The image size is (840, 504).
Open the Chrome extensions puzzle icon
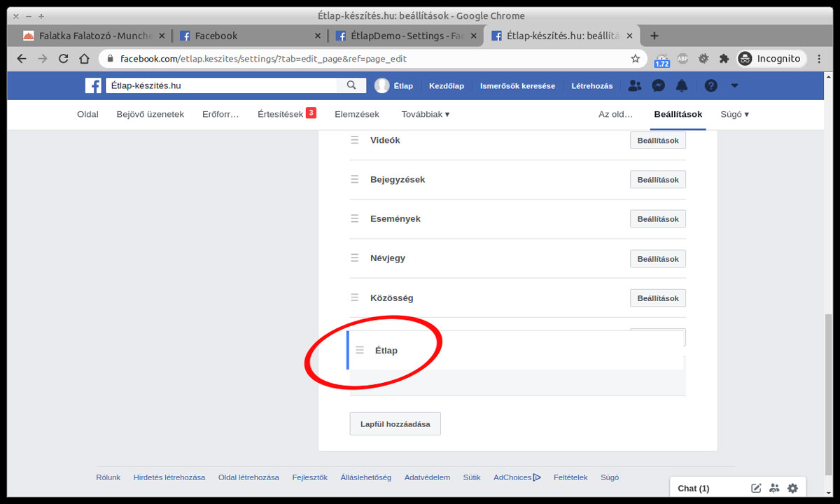724,59
